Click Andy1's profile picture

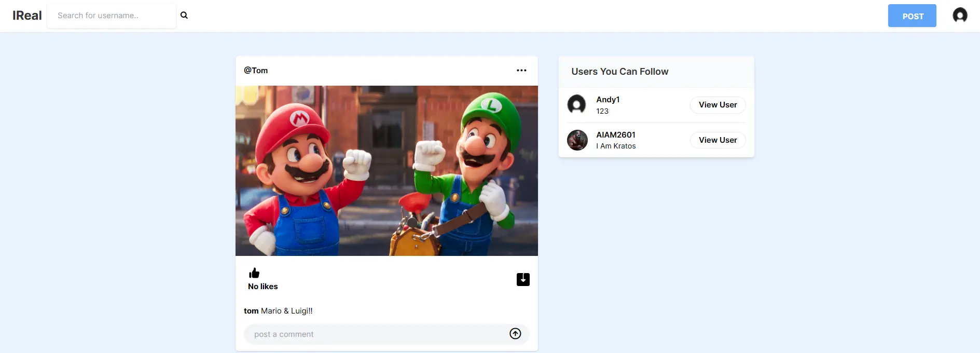pyautogui.click(x=576, y=105)
